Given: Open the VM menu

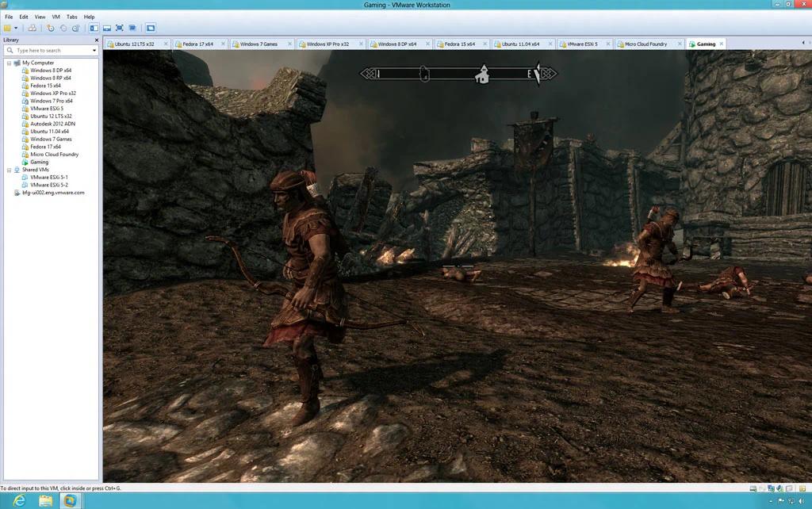Looking at the screenshot, I should [56, 17].
